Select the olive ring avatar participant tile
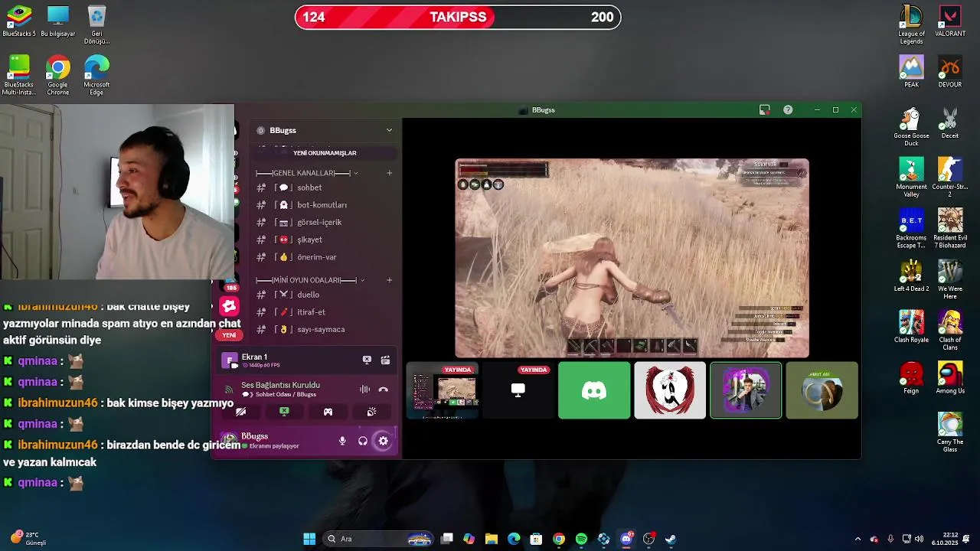The height and width of the screenshot is (551, 980). 822,391
